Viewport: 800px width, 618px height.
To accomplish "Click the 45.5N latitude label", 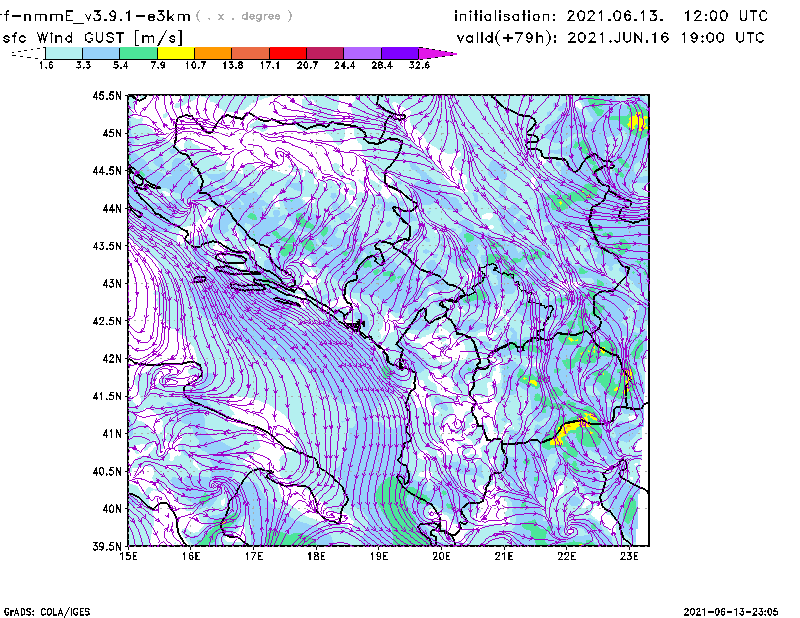I will click(x=107, y=95).
